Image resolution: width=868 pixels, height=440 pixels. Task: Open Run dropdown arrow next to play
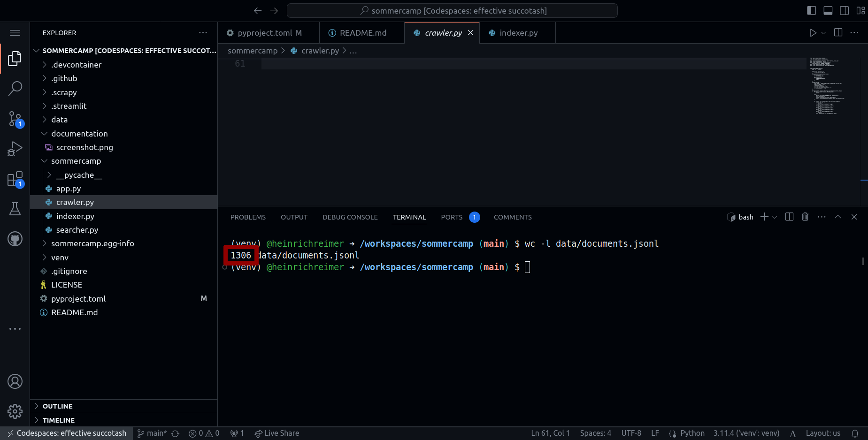[x=823, y=33]
